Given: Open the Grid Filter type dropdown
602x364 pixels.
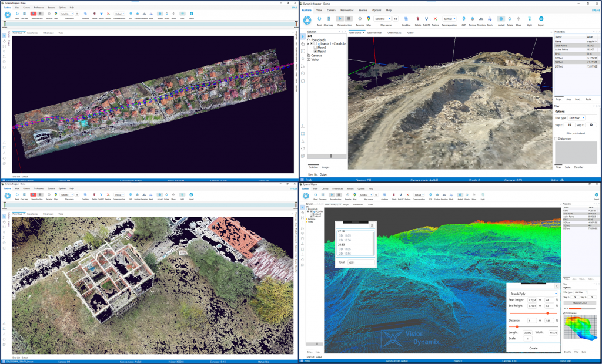Looking at the screenshot, I should point(576,118).
